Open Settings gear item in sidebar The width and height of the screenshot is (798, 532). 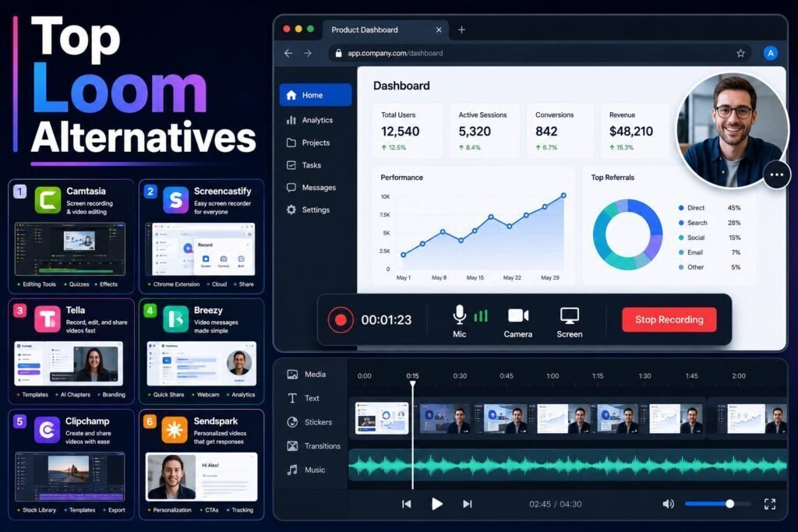[308, 210]
